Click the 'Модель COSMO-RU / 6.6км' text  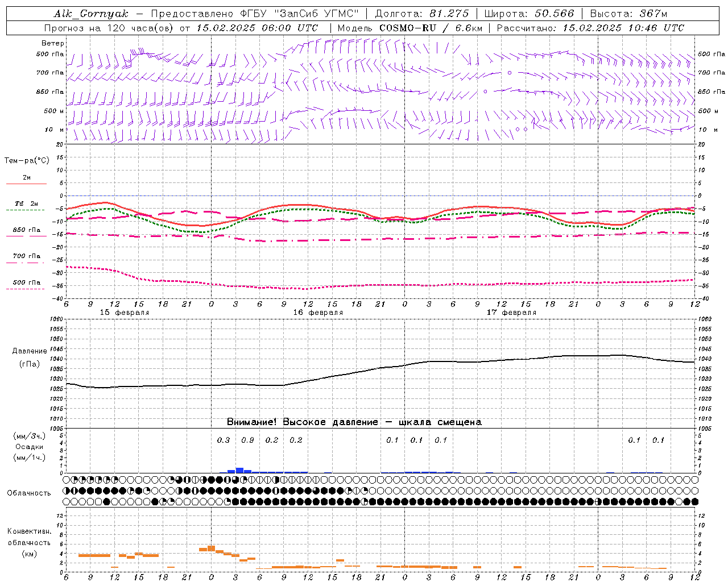410,28
